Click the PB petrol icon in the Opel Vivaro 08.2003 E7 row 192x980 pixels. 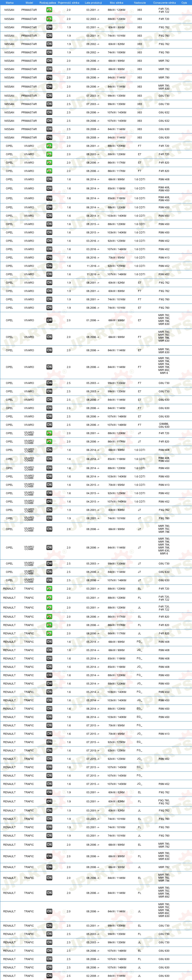[x=49, y=154]
